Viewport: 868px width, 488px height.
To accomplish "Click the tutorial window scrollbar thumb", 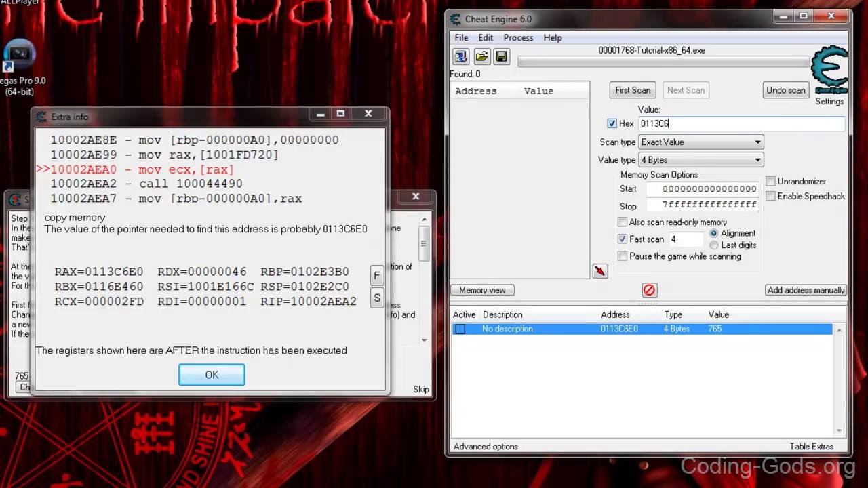I will pyautogui.click(x=425, y=245).
